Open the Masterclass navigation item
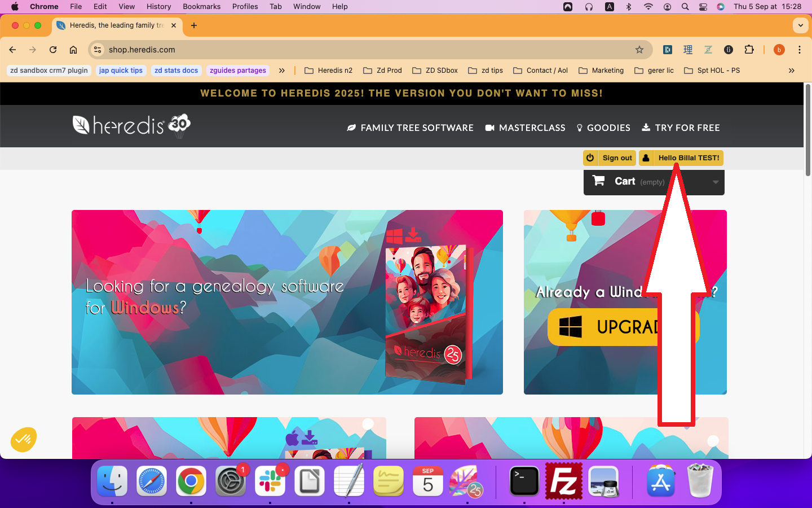This screenshot has width=812, height=508. pyautogui.click(x=525, y=128)
